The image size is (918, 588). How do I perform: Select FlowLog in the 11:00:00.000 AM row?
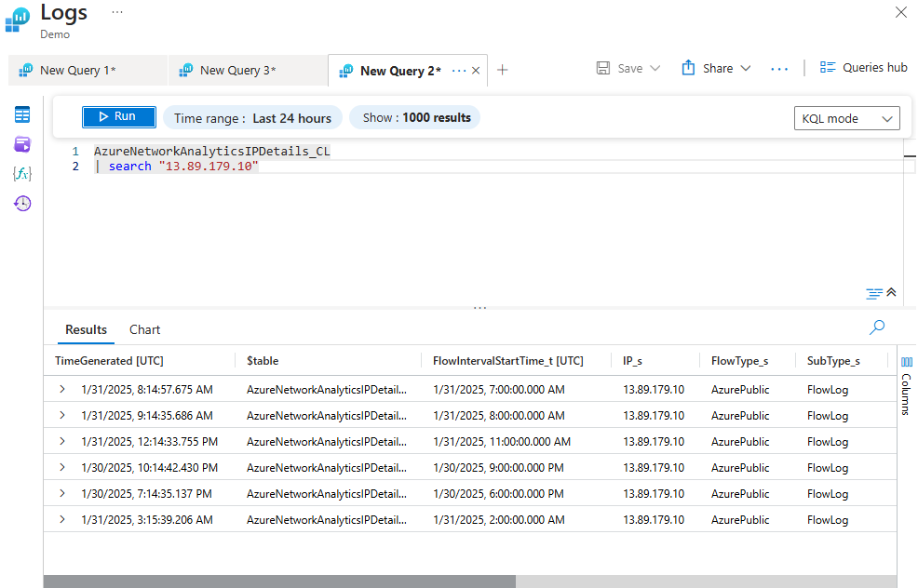point(828,442)
